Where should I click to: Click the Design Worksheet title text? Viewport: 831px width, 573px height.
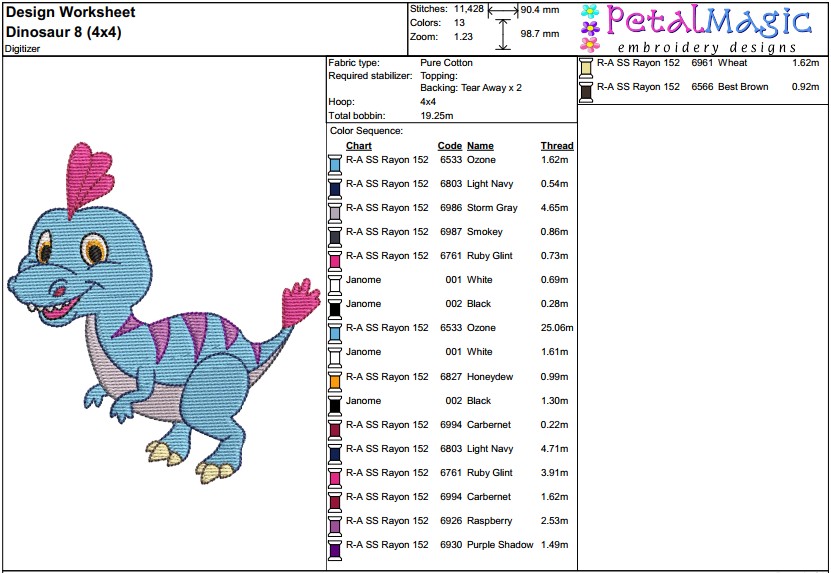click(70, 12)
